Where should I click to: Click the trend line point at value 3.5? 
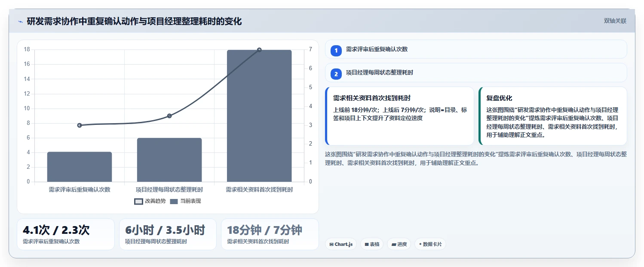click(x=169, y=116)
